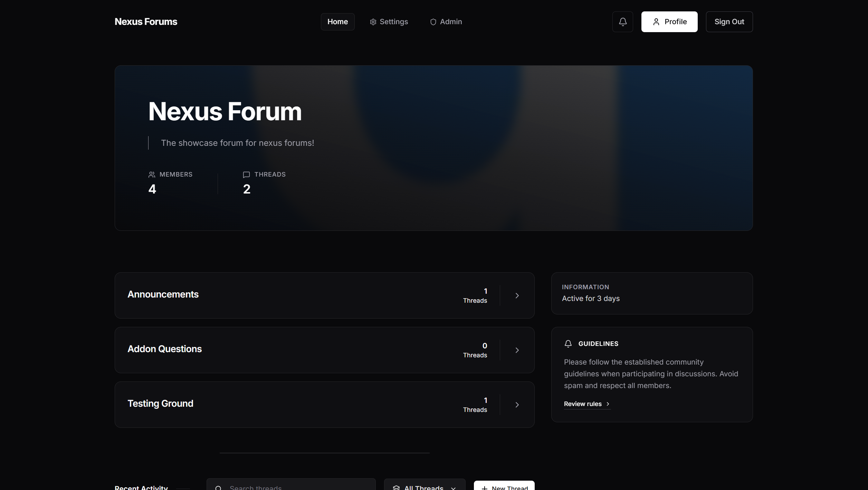
Task: Click the bell icon beside Guidelines
Action: click(x=568, y=343)
